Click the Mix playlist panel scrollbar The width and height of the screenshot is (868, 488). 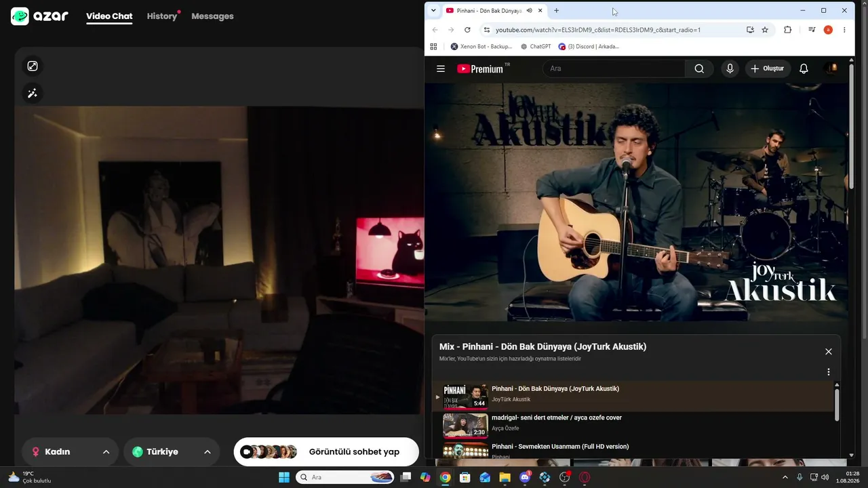(x=837, y=405)
